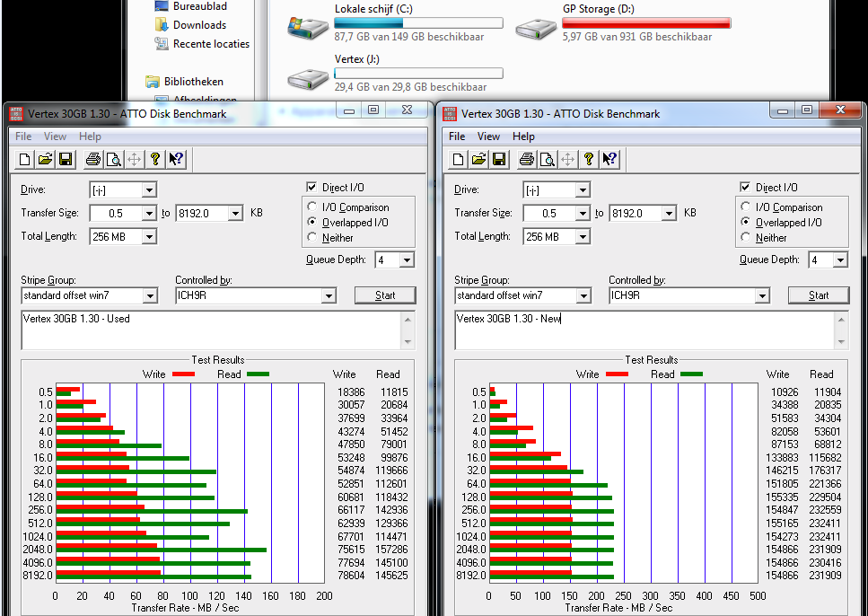Toggle Direct I/O checkbox in Used benchmark window
This screenshot has height=616, width=868.
(311, 188)
